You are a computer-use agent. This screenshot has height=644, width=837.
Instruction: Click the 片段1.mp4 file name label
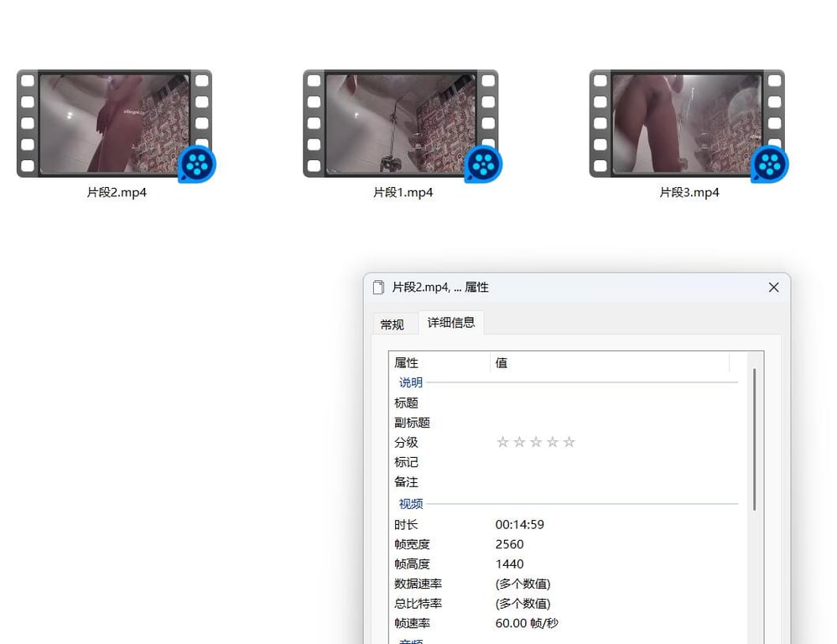point(403,192)
